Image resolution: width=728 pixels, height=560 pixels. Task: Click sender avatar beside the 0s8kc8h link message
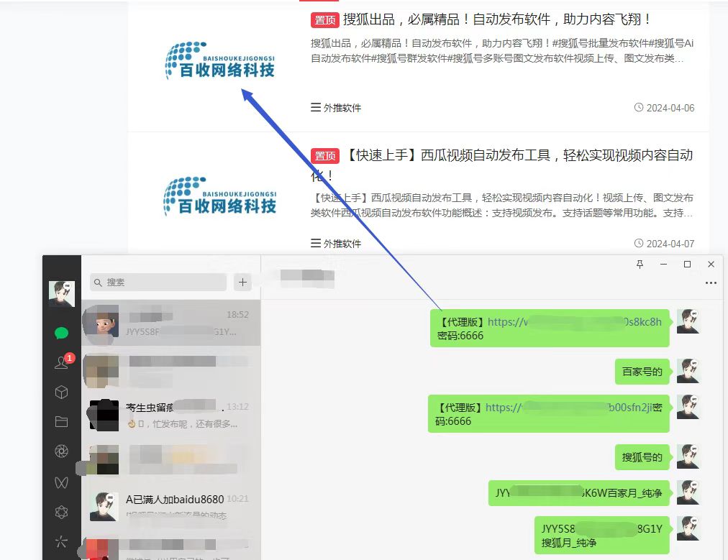[x=688, y=321]
